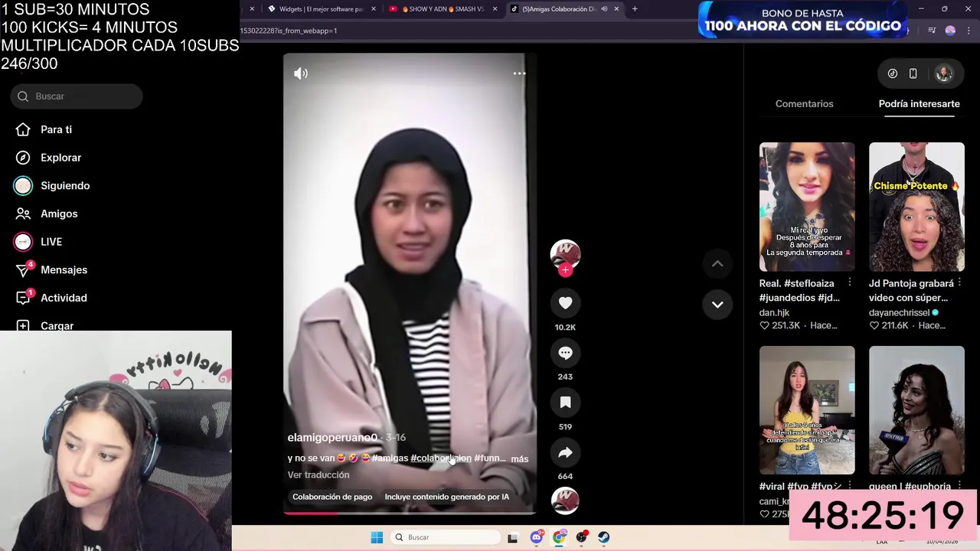Switch to the SHOW Y ADN SMASH YouTube tab
980x551 pixels.
[443, 9]
